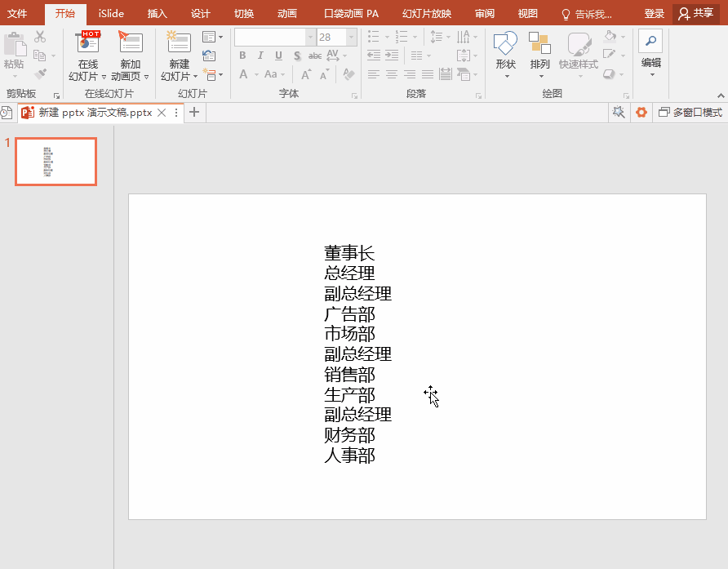Open the font color picker

(243, 74)
